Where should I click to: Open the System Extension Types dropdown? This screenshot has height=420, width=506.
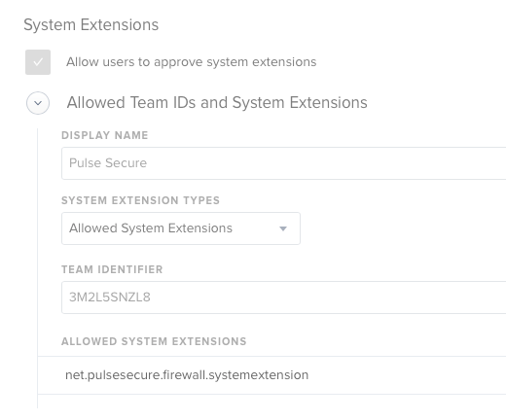[x=181, y=228]
